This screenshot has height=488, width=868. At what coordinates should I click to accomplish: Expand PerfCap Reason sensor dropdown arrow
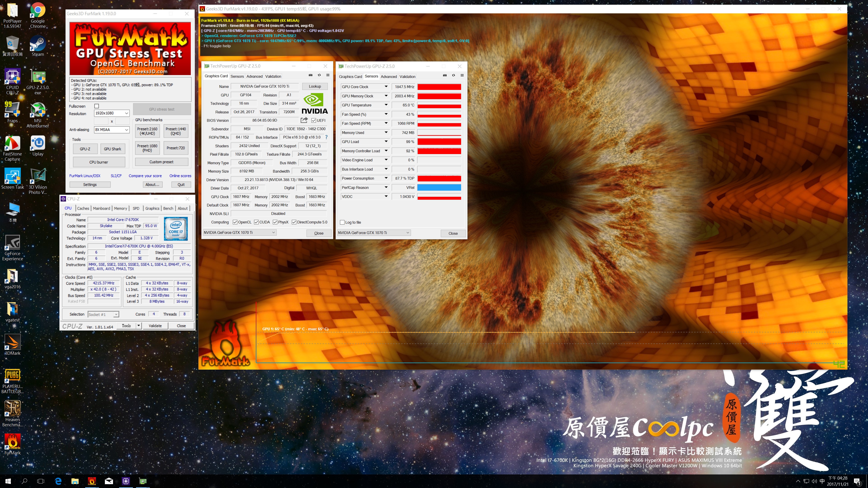pos(386,187)
